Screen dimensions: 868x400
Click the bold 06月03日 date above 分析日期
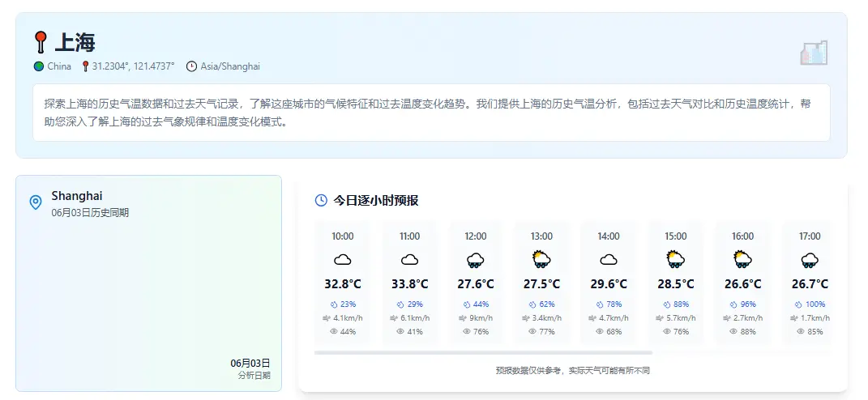pyautogui.click(x=250, y=364)
